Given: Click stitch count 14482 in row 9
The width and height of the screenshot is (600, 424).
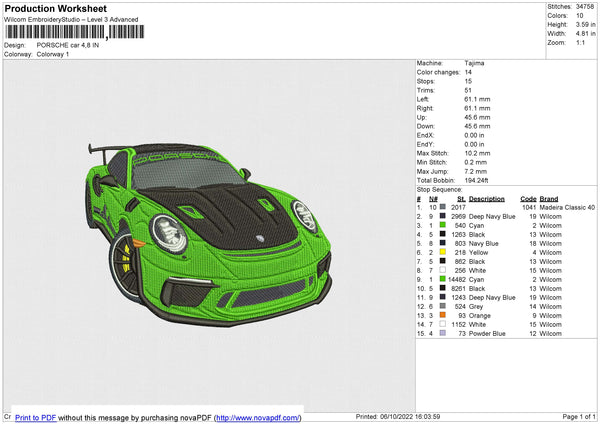Looking at the screenshot, I should click(x=457, y=279).
